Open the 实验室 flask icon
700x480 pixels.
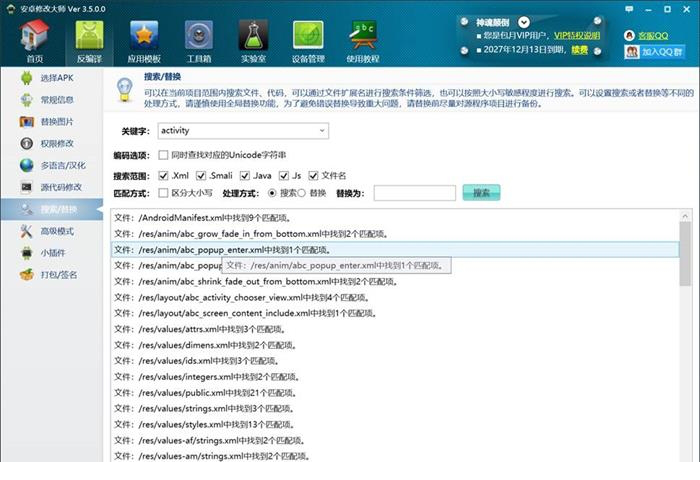coord(253,36)
